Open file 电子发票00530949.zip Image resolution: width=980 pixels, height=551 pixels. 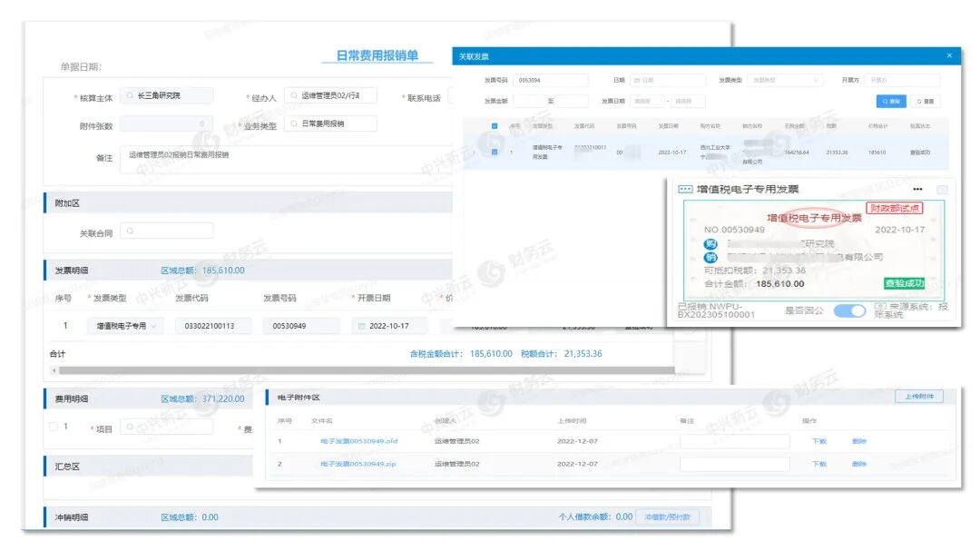[358, 464]
